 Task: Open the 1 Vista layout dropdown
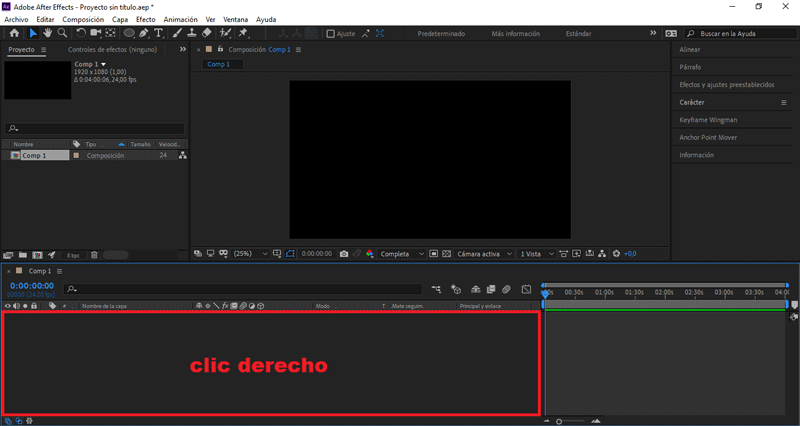pyautogui.click(x=537, y=254)
